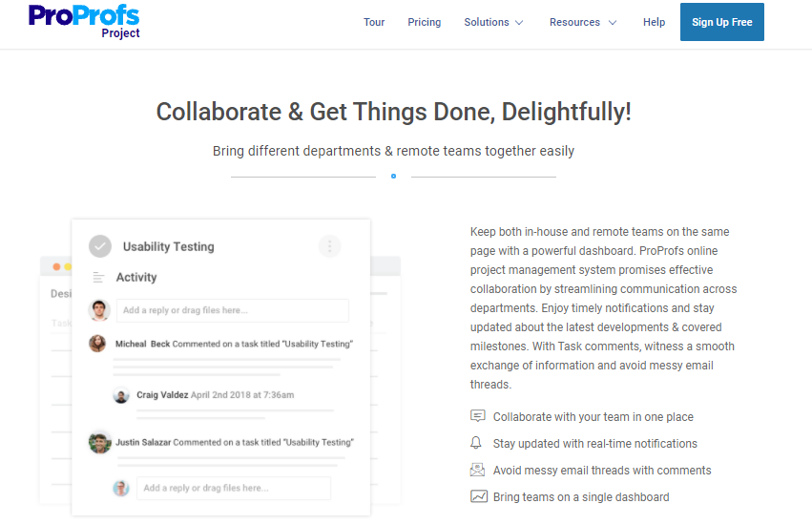Click the ProProfs Project logo
Screen dimensions: 812x525
[x=84, y=22]
